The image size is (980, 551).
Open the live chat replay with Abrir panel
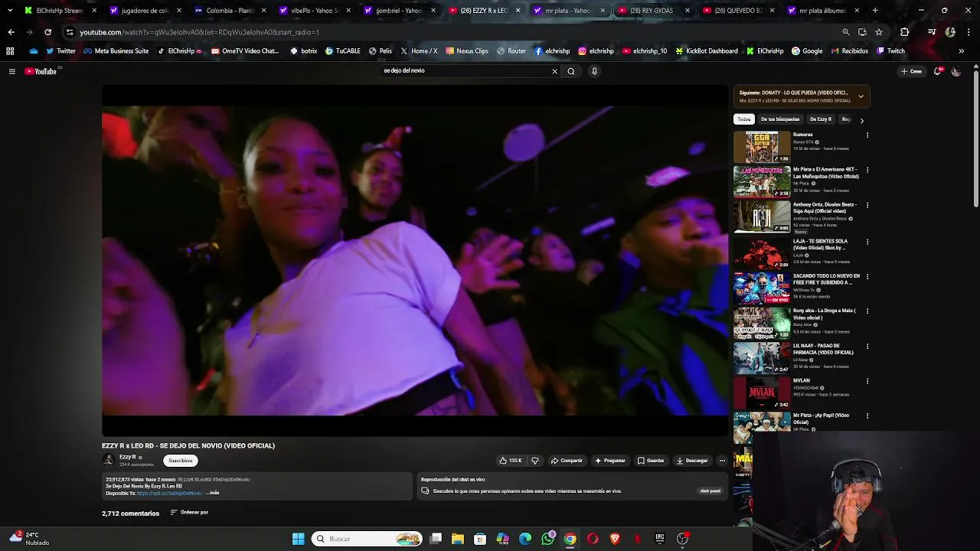tap(710, 491)
